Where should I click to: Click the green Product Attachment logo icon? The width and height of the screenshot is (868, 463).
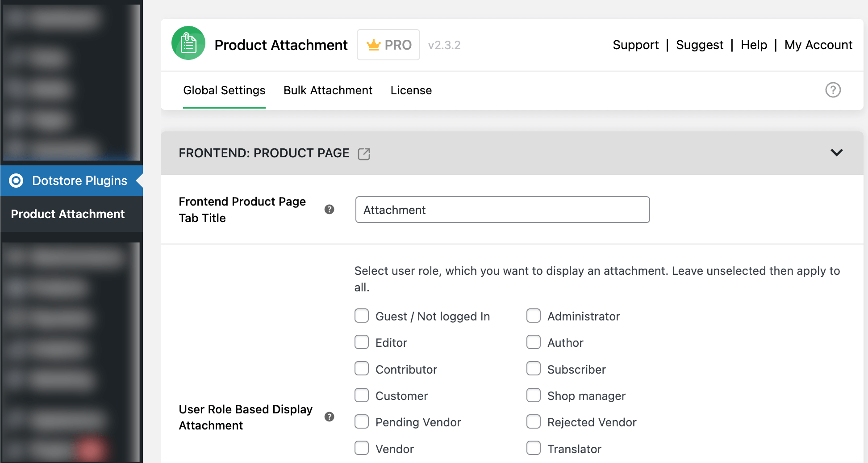(x=188, y=43)
